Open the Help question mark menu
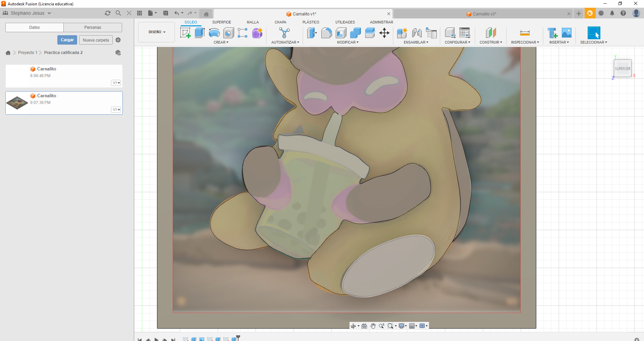This screenshot has width=644, height=341. [623, 13]
